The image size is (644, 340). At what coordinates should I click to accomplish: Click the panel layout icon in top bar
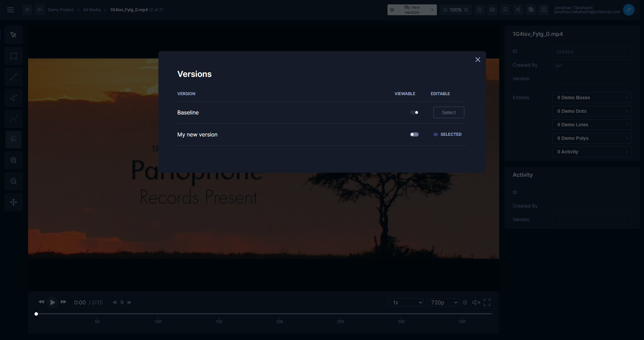[544, 10]
